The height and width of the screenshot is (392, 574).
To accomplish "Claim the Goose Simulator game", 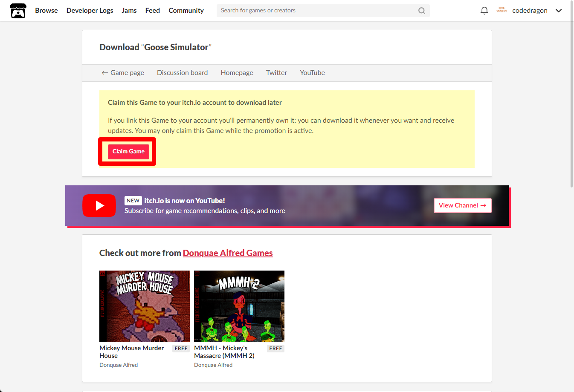I will click(128, 152).
